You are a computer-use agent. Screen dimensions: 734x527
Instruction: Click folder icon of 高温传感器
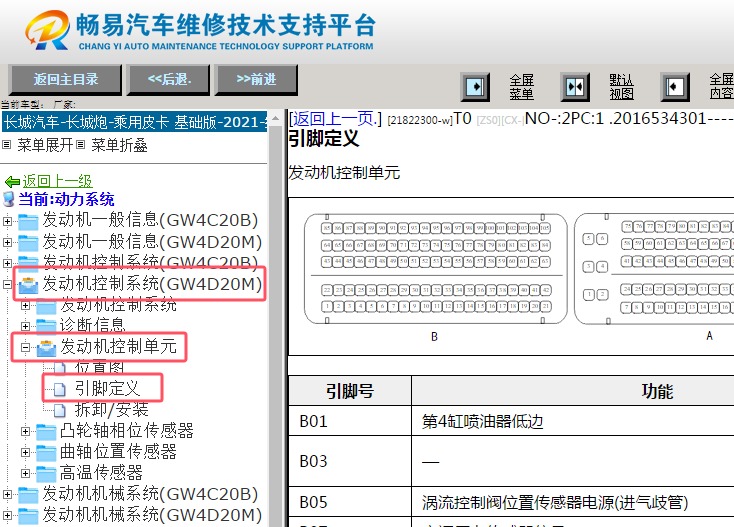point(46,474)
